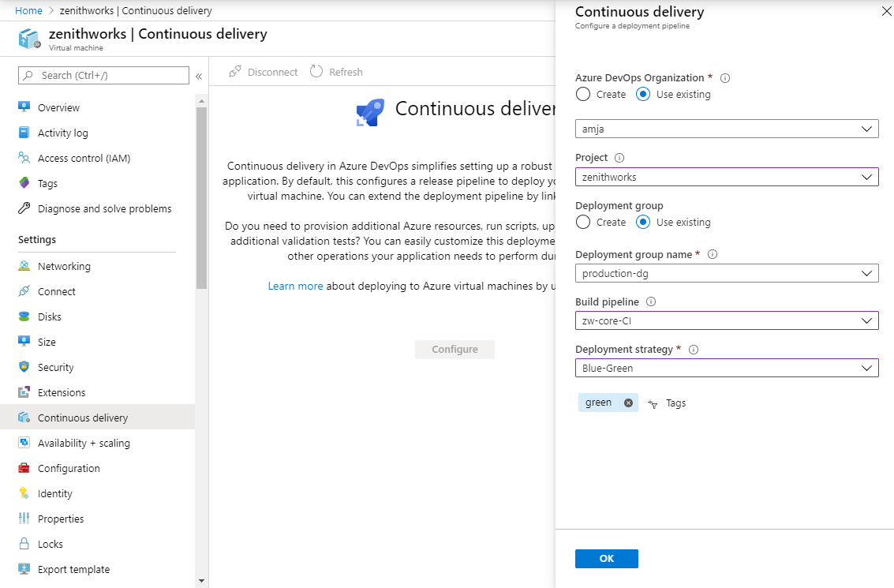Select Create for Azure DevOps Organization
894x588 pixels.
(x=583, y=95)
